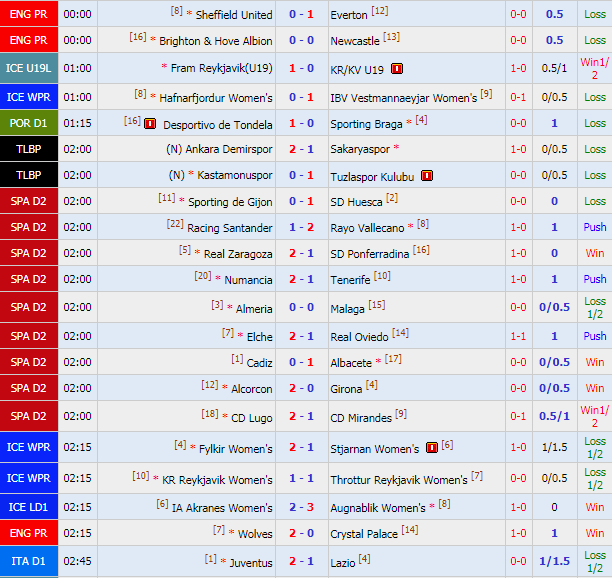Click 1/1.5 handicap in Juventus row
Viewport: 612px width, 578px height.
pyautogui.click(x=554, y=561)
